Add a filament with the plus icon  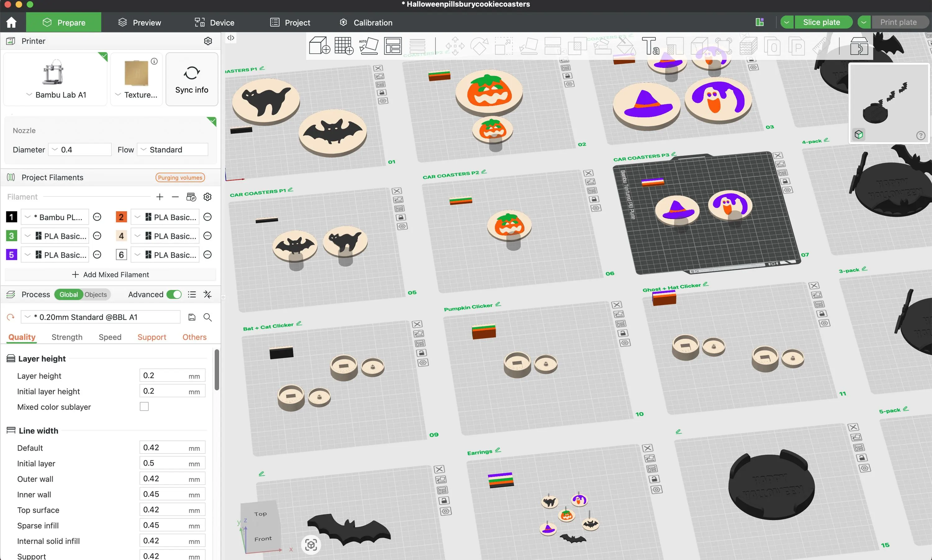[x=160, y=197]
